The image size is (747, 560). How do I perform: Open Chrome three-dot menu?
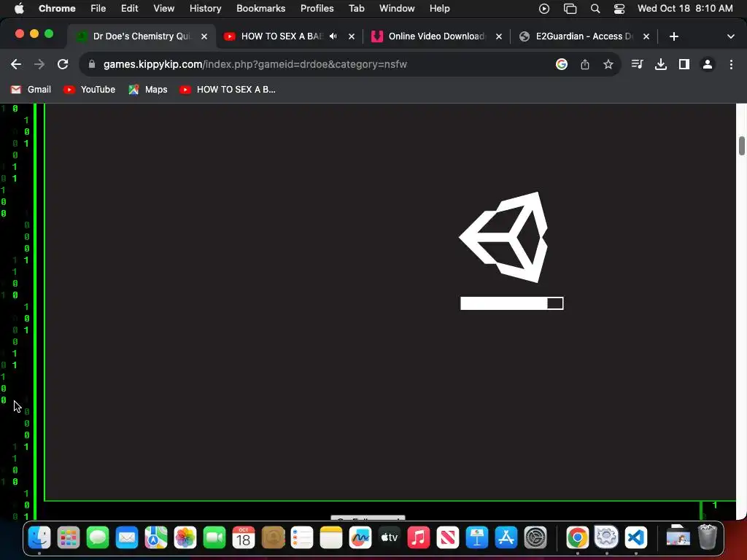[731, 64]
